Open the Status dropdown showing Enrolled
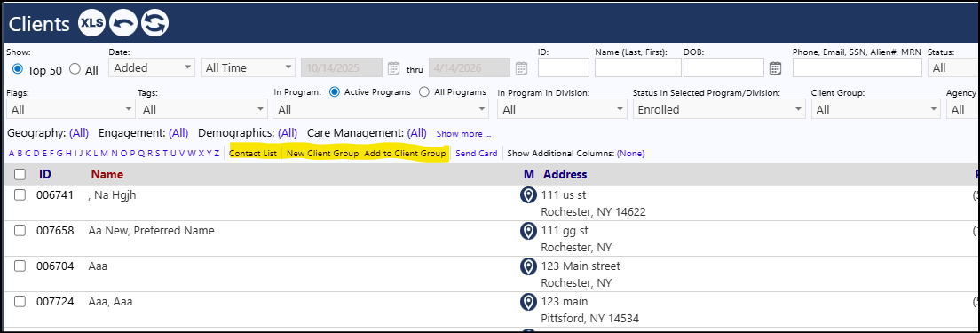 click(x=719, y=109)
